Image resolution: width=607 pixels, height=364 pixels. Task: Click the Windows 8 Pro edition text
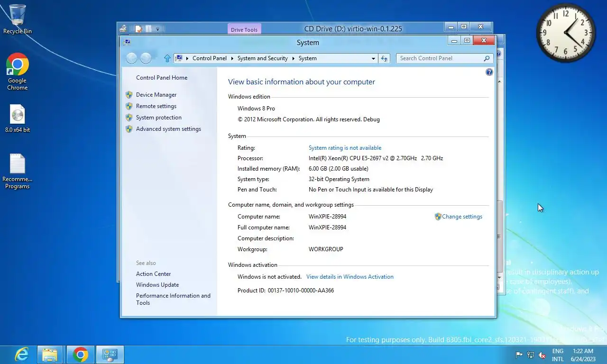pos(256,109)
